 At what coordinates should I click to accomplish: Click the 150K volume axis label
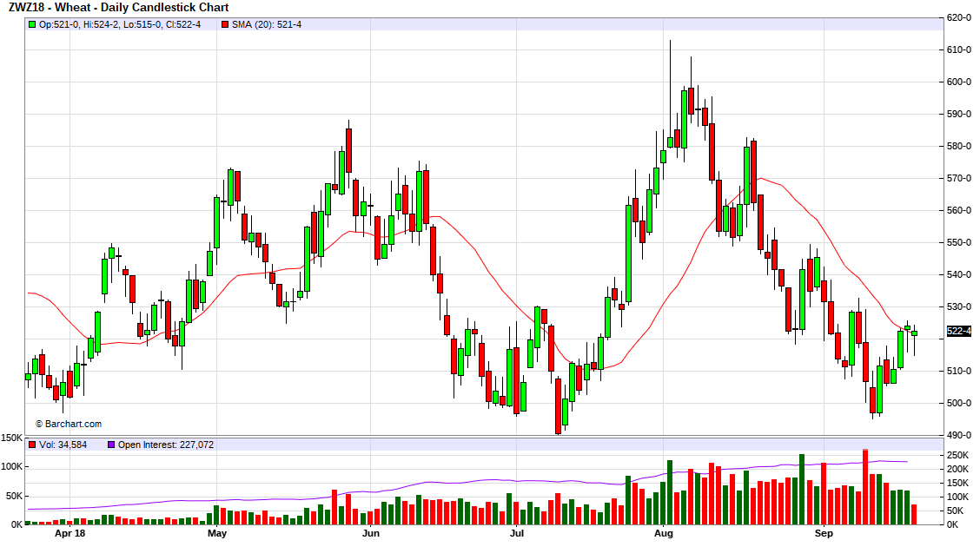pos(12,438)
